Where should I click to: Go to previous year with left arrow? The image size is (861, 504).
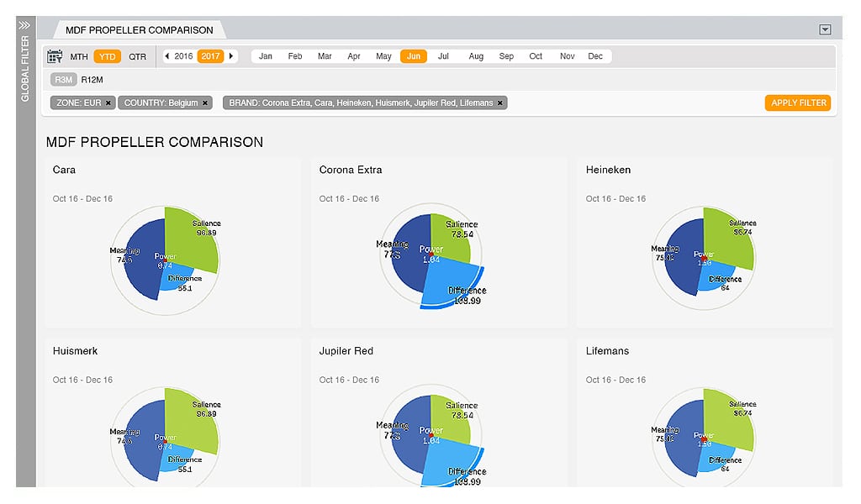coord(167,56)
